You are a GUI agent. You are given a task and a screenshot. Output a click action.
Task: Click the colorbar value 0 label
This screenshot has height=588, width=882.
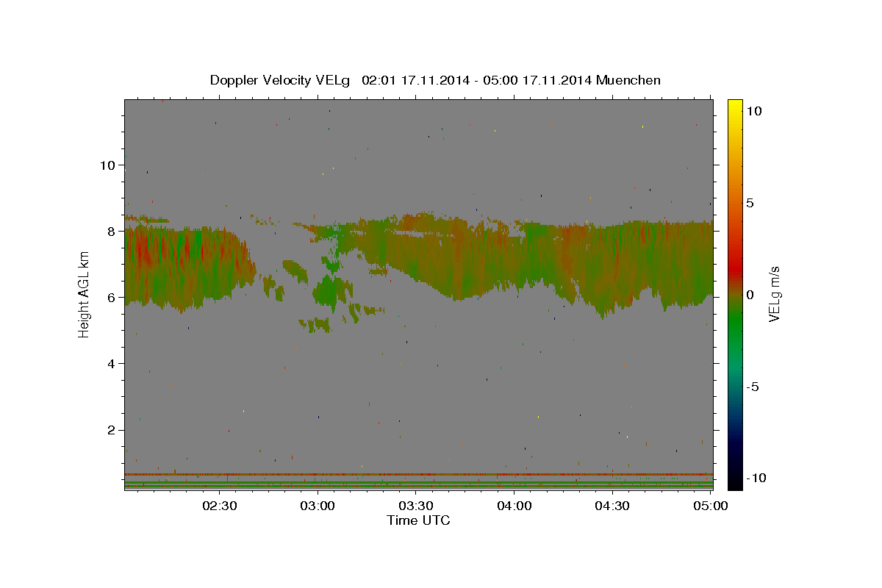750,295
